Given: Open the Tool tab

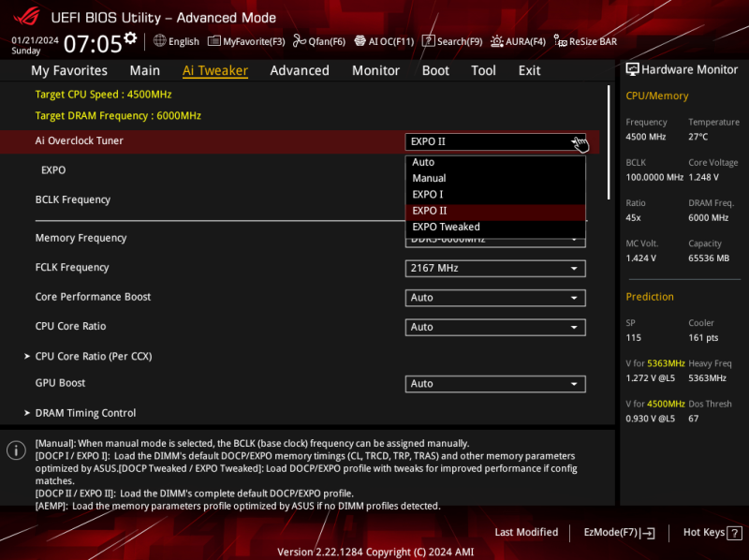Looking at the screenshot, I should point(483,71).
